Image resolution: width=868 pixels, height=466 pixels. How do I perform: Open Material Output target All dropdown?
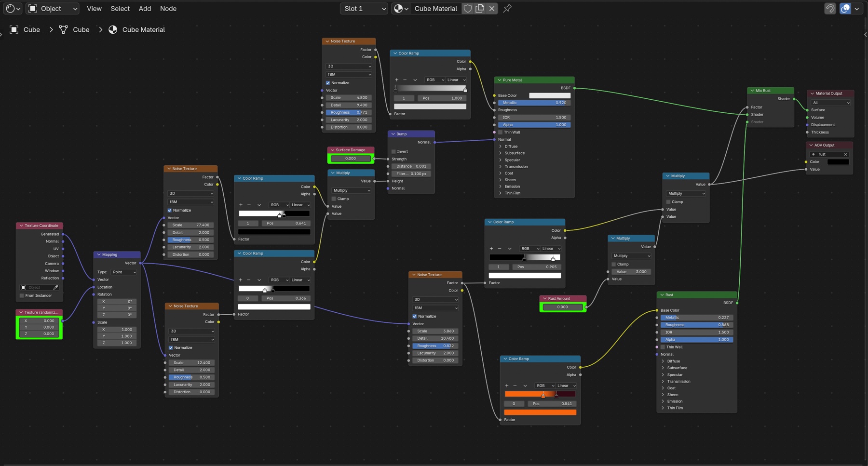pos(831,103)
